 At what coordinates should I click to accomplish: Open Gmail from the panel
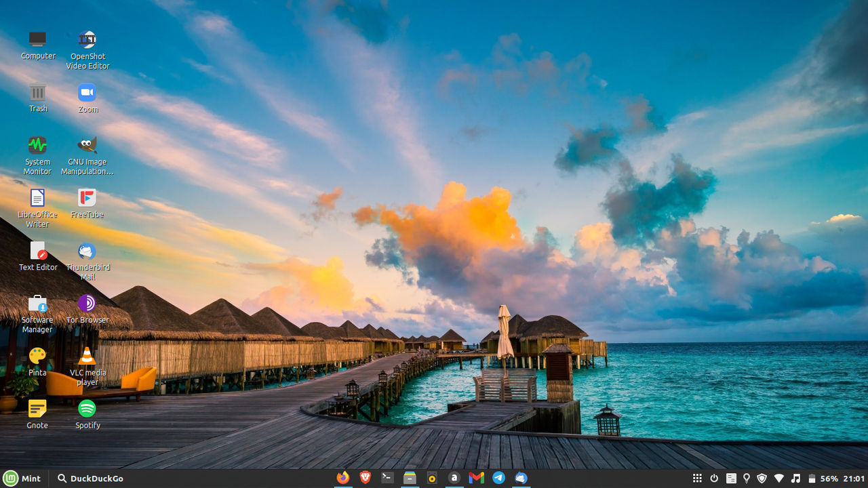click(477, 478)
